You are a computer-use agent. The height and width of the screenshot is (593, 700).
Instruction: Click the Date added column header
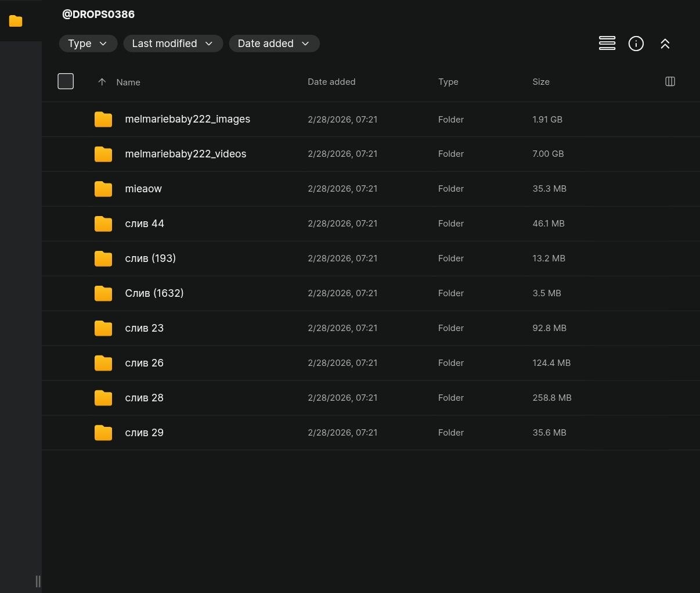pos(331,82)
